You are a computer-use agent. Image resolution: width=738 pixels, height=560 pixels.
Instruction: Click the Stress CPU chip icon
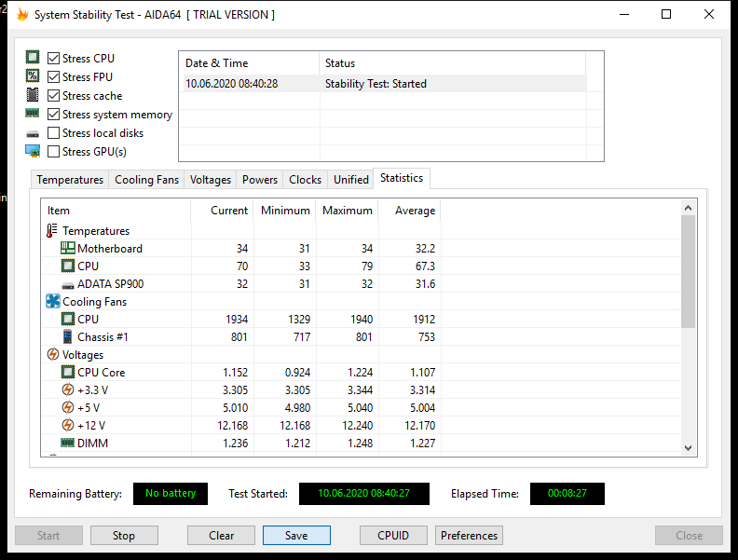[x=33, y=58]
